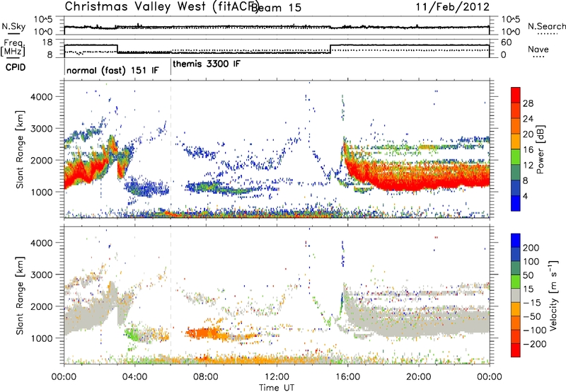566x392 pixels.
Task: Click the 'Beam 15' label
Action: pyautogui.click(x=276, y=8)
